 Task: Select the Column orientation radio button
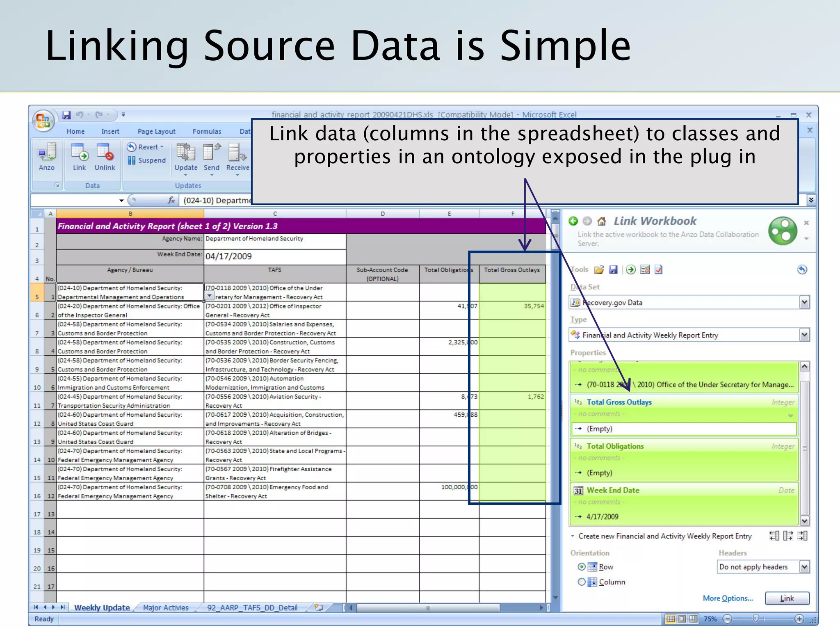tap(582, 582)
